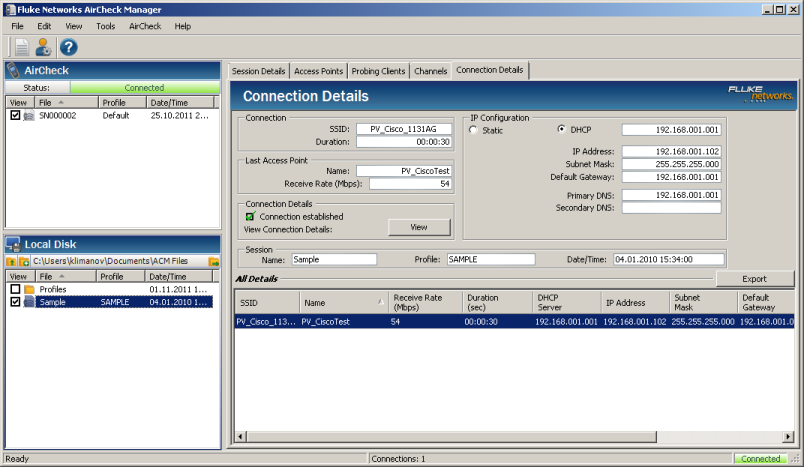Open help via blue question mark icon
Viewport: 804px width, 467px height.
point(68,48)
